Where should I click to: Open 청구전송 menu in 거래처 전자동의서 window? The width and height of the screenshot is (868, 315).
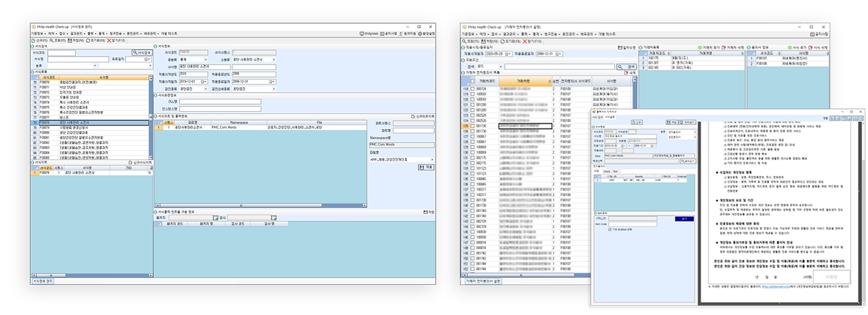click(551, 34)
